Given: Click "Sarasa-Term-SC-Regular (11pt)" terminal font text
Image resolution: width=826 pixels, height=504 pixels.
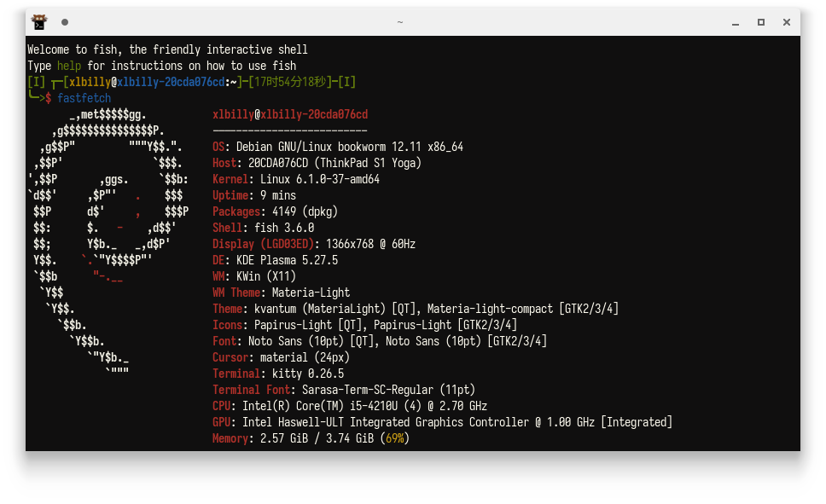Looking at the screenshot, I should tap(389, 391).
